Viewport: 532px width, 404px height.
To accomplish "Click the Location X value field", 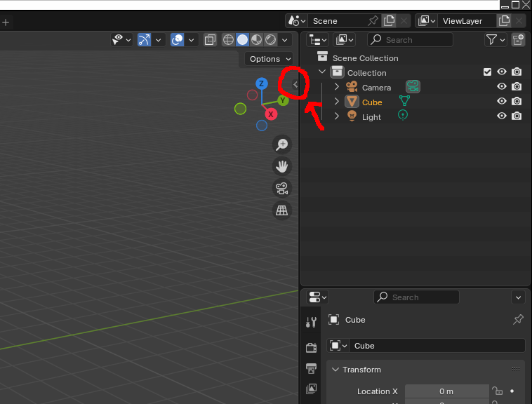I will (x=446, y=391).
